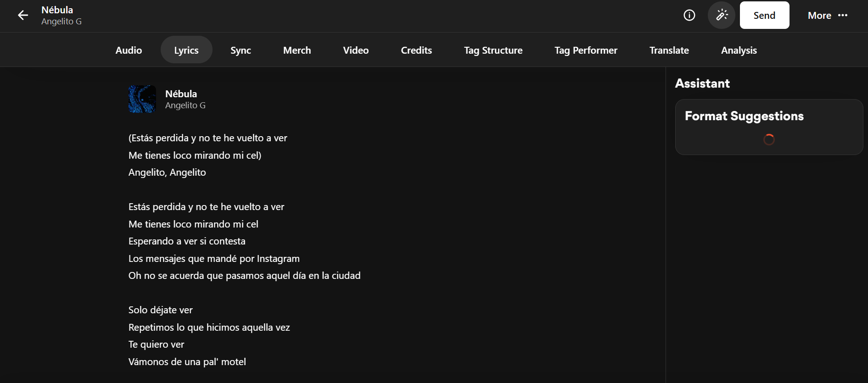
Task: Click the back arrow icon
Action: pyautogui.click(x=23, y=16)
